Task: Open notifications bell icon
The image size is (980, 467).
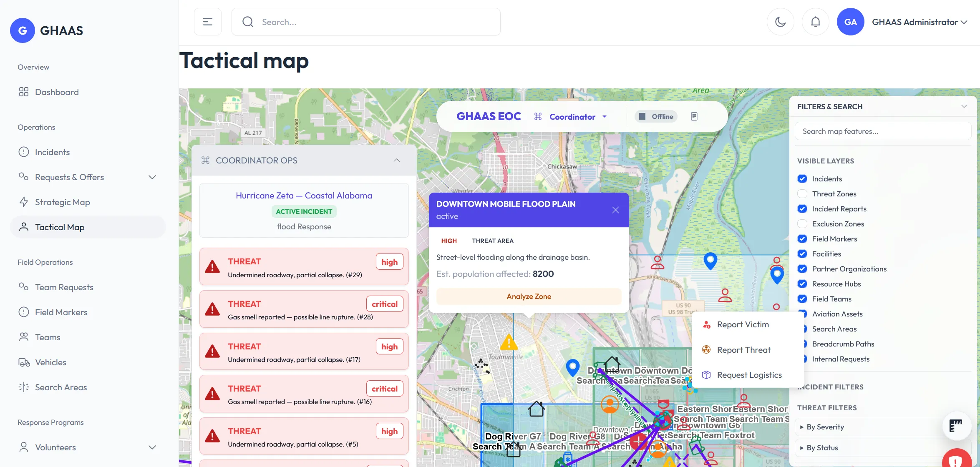Action: [x=815, y=22]
